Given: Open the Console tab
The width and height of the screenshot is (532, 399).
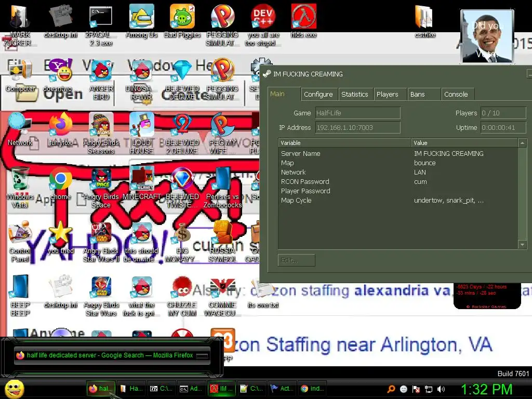Looking at the screenshot, I should pyautogui.click(x=456, y=95).
